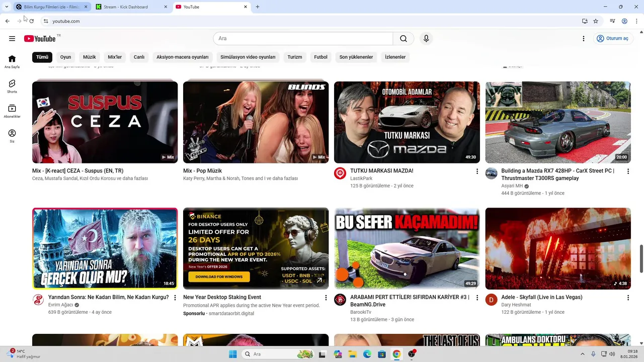Select the Tümü filter chip
Viewport: 644px width, 362px height.
(42, 57)
